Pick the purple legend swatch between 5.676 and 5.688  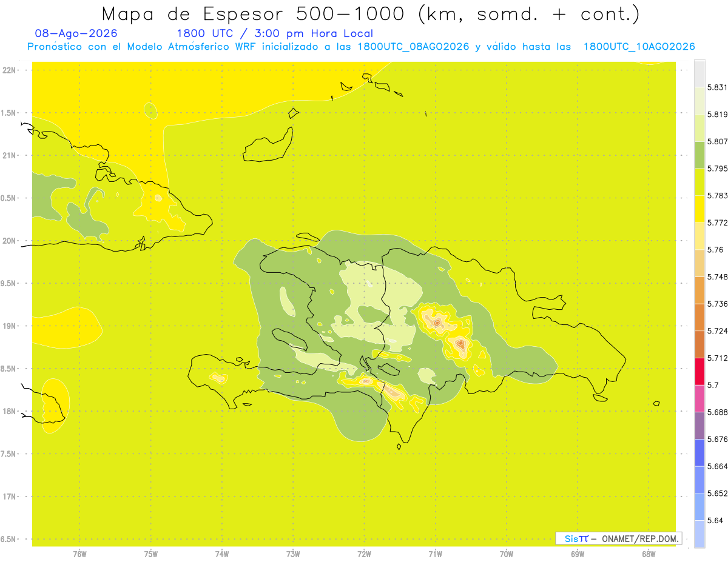click(700, 426)
